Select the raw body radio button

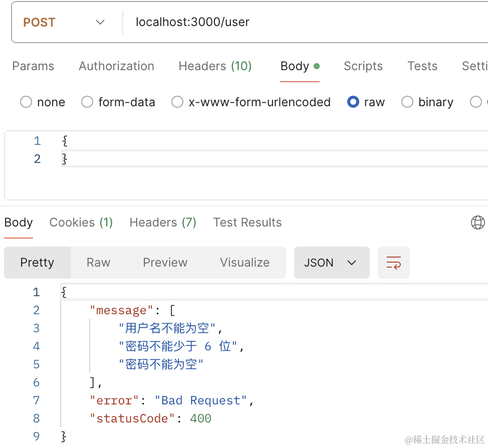click(x=353, y=102)
